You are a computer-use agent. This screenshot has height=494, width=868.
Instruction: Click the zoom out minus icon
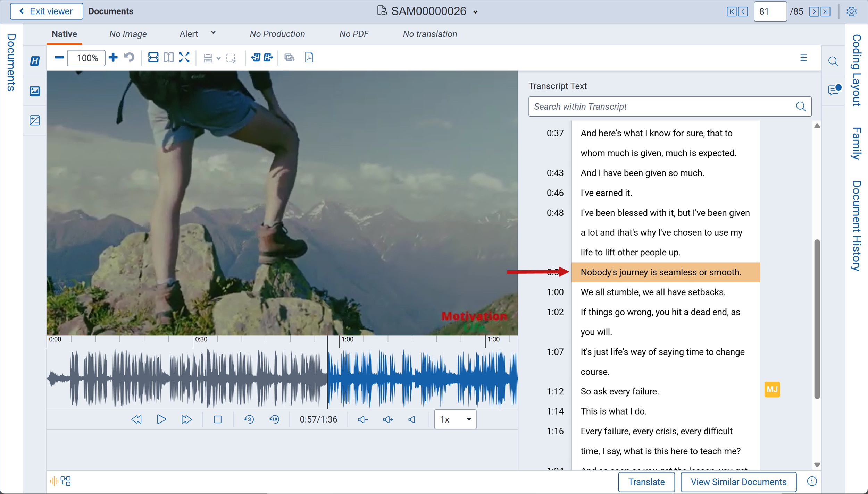pyautogui.click(x=59, y=58)
